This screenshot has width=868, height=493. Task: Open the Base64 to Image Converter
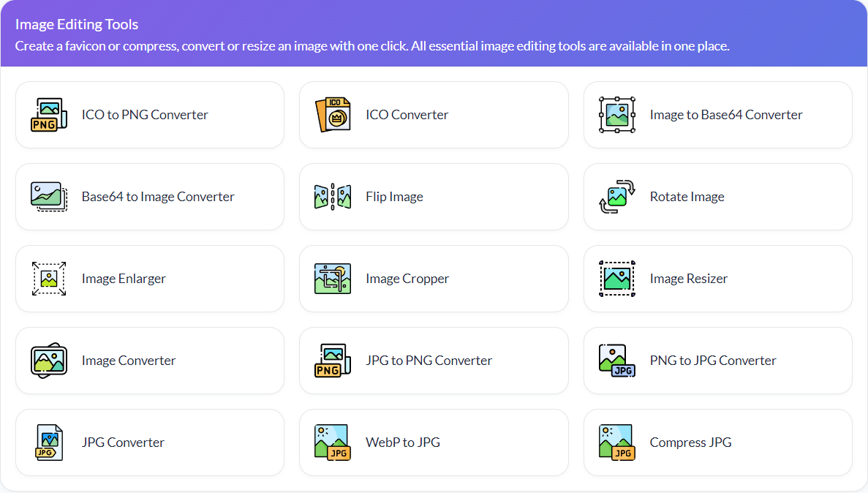pos(150,196)
